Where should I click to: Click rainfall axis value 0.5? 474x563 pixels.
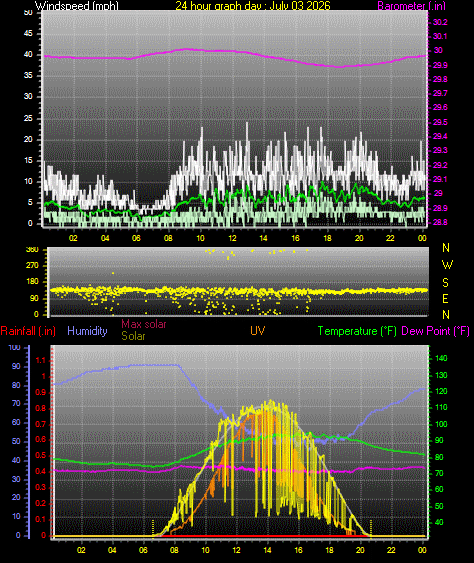pyautogui.click(x=41, y=455)
